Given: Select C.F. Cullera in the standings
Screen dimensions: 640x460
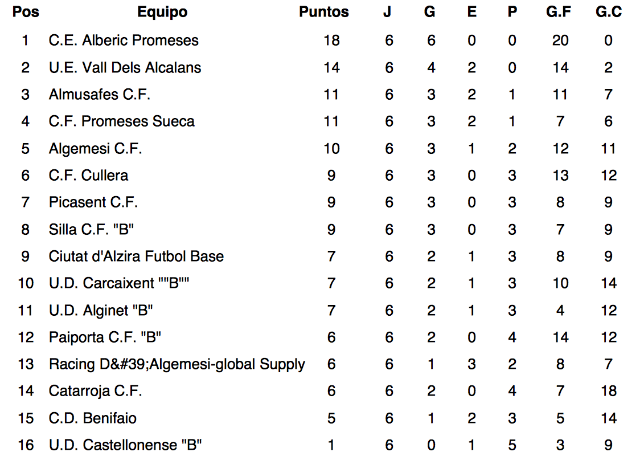Looking at the screenshot, I should pos(88,175).
